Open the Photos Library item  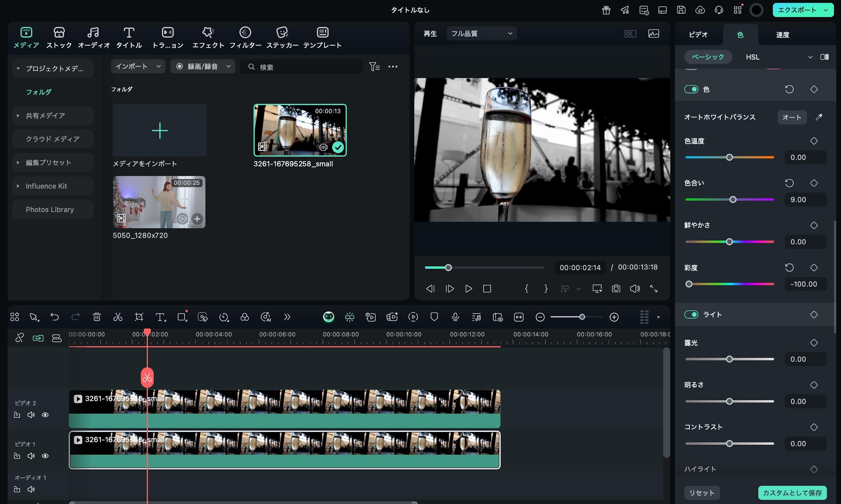pos(53,209)
